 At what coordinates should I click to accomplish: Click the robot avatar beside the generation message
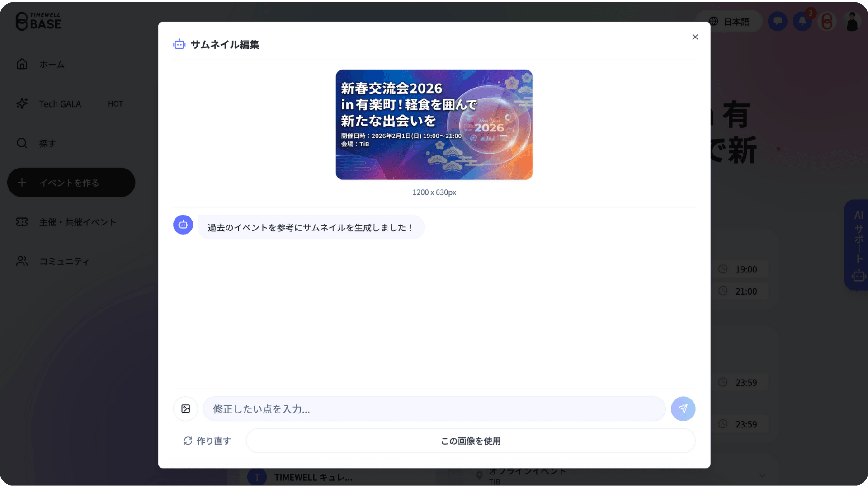[183, 225]
